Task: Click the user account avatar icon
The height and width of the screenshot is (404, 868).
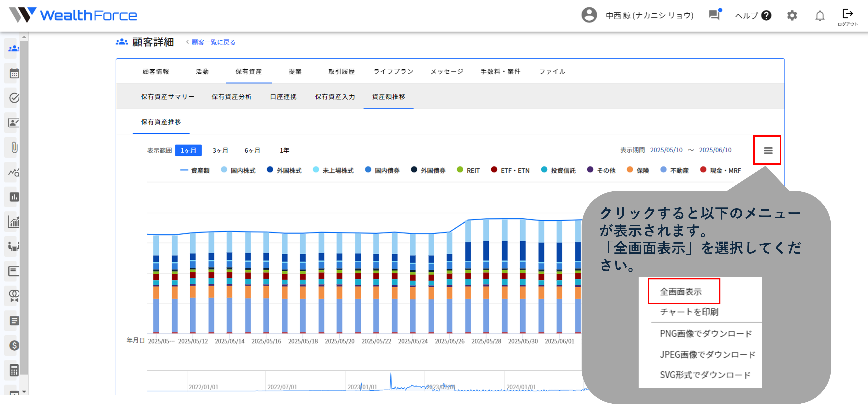Action: click(x=589, y=15)
